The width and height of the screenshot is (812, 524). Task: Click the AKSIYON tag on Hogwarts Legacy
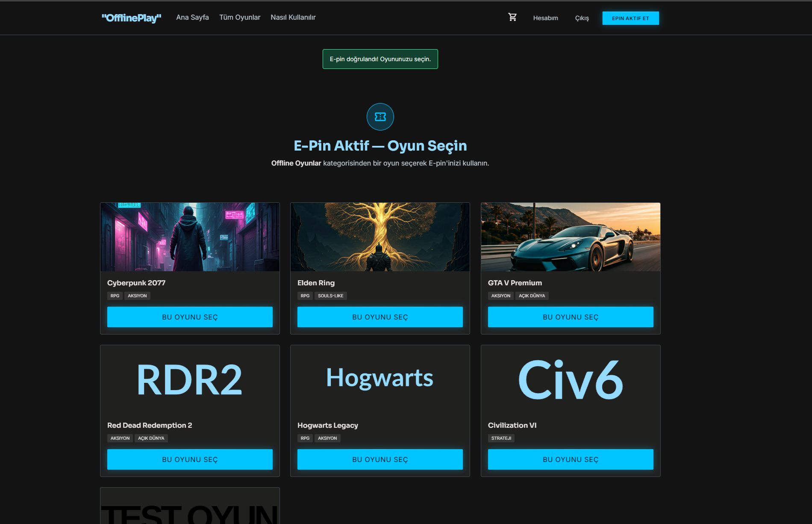[327, 438]
